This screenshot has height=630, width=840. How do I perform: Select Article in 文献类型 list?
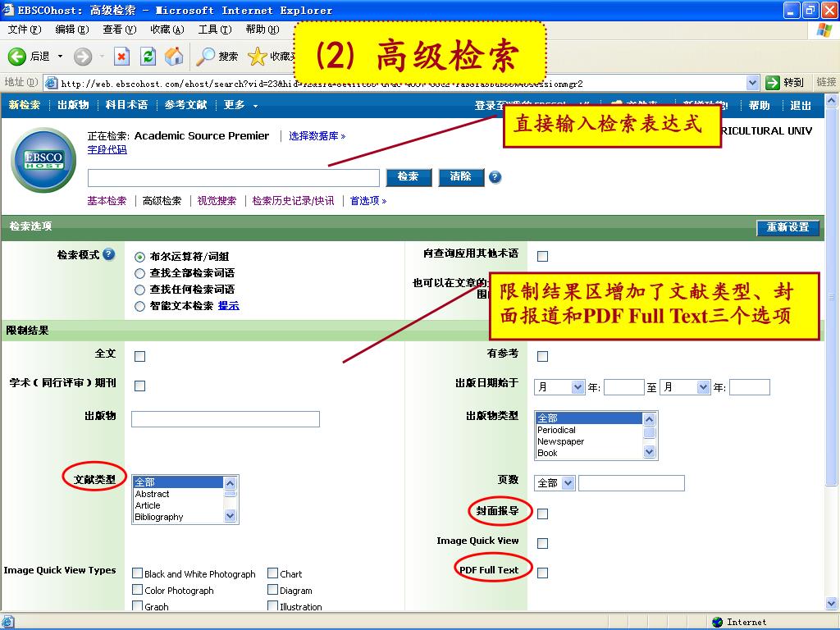point(178,505)
